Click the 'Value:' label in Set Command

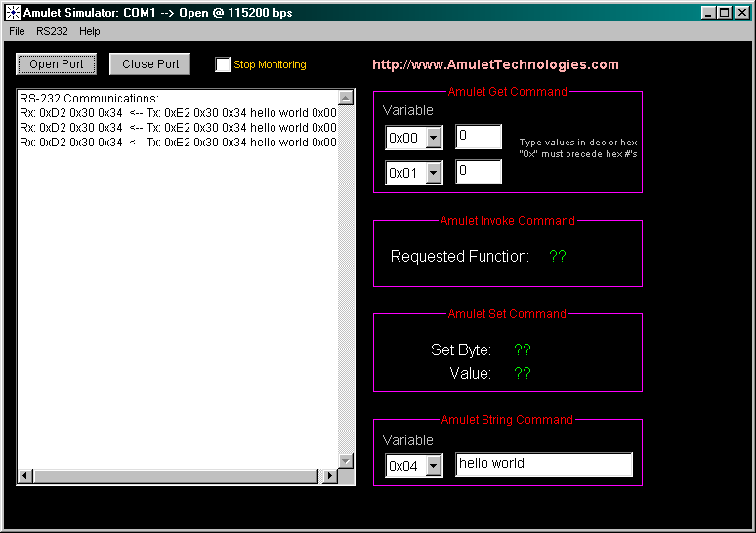[x=470, y=374]
